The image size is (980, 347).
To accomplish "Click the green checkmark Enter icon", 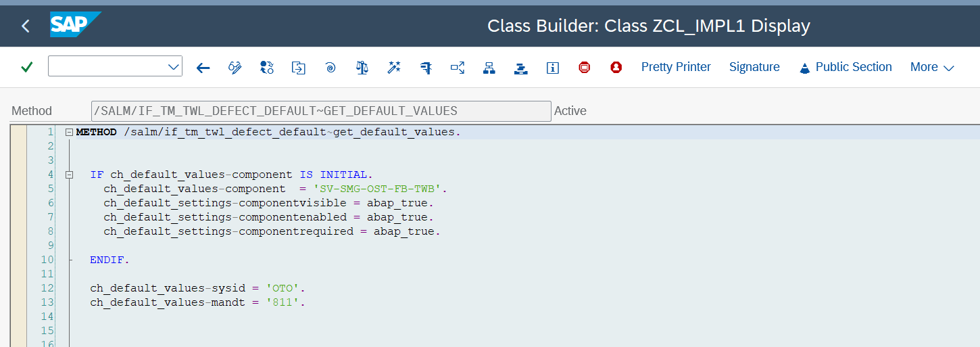I will [x=27, y=67].
